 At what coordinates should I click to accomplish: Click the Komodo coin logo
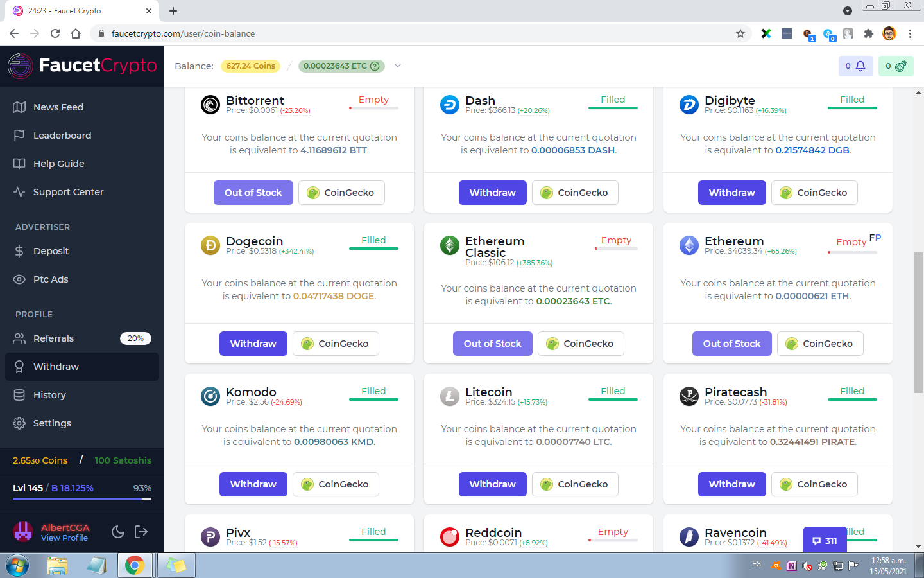pos(210,396)
